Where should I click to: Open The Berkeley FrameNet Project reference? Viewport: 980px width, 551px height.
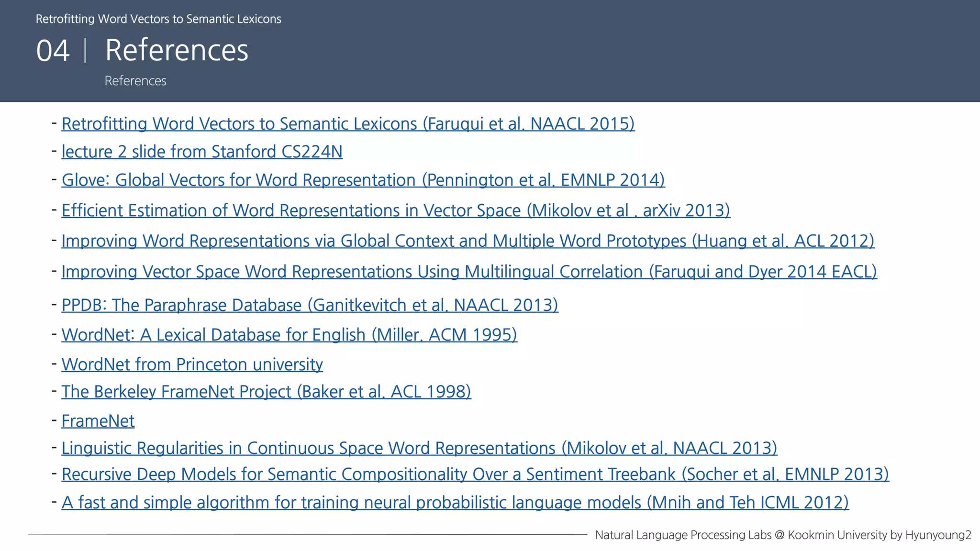click(266, 392)
